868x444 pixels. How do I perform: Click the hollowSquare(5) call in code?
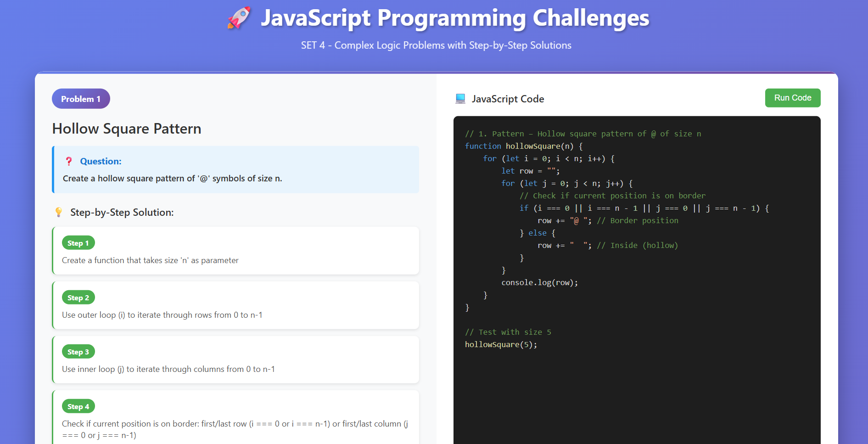click(x=501, y=344)
